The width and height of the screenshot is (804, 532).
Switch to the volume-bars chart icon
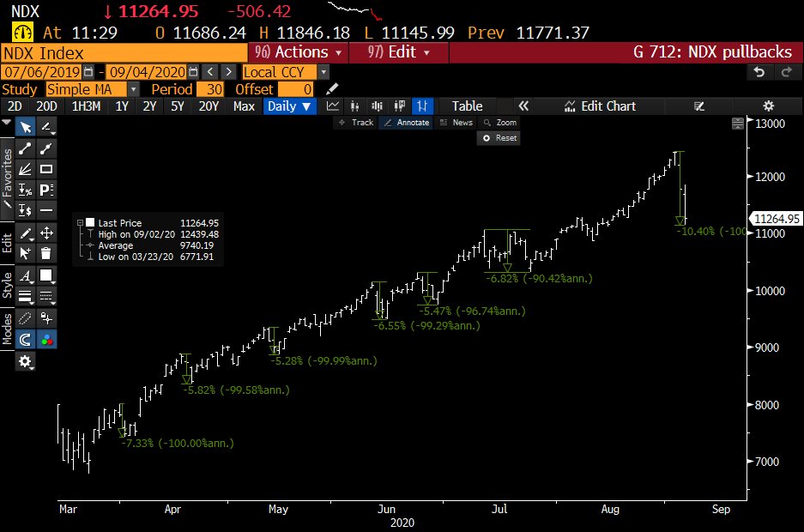point(378,106)
